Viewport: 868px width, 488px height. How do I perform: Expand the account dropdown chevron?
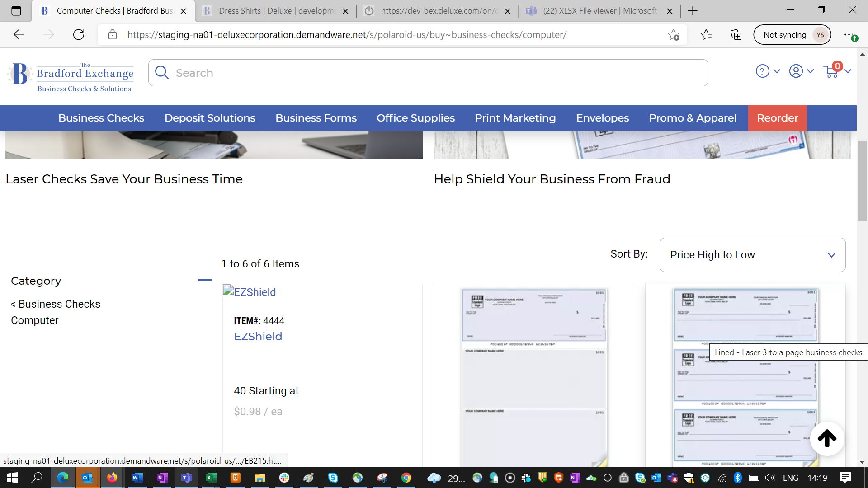point(810,71)
